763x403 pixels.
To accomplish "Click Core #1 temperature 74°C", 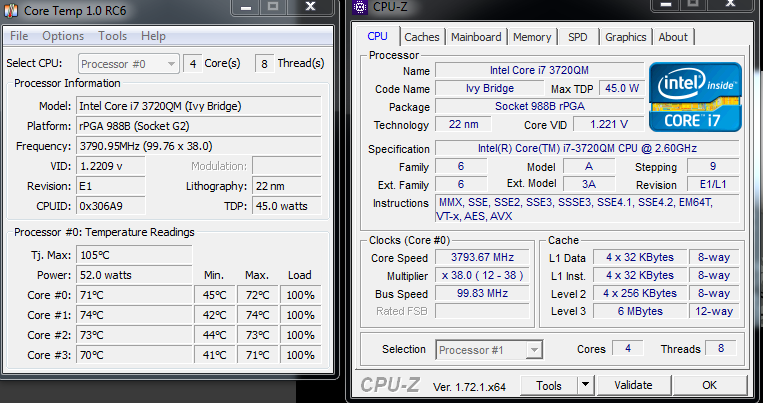I will coord(134,315).
